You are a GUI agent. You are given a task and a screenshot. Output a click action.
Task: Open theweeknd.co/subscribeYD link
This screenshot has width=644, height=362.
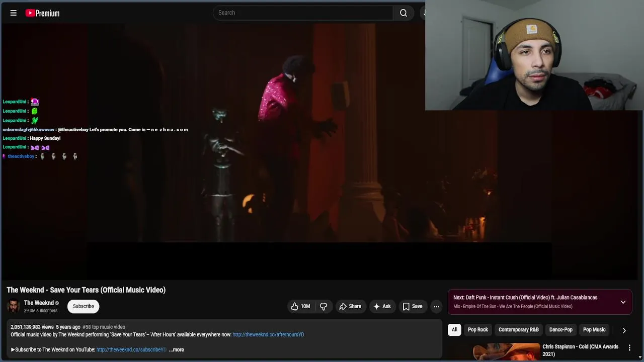tap(131, 349)
